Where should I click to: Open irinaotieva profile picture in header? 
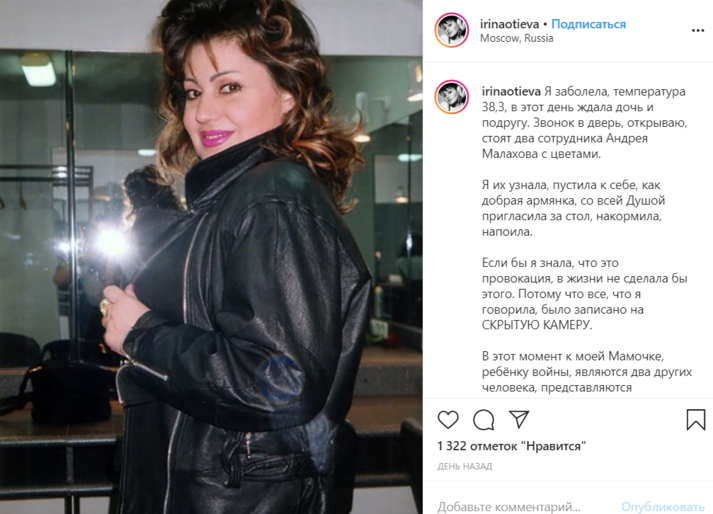pos(452,30)
